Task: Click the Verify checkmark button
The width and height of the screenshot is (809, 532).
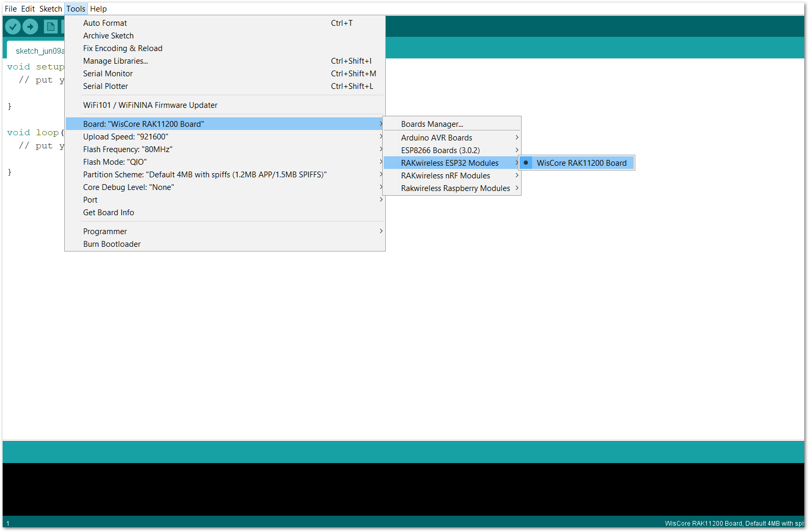Action: pos(13,26)
